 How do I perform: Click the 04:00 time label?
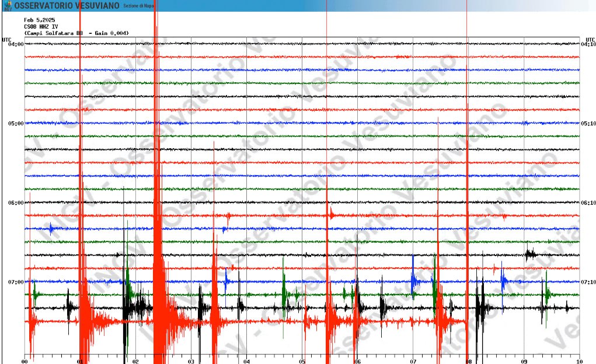click(16, 44)
